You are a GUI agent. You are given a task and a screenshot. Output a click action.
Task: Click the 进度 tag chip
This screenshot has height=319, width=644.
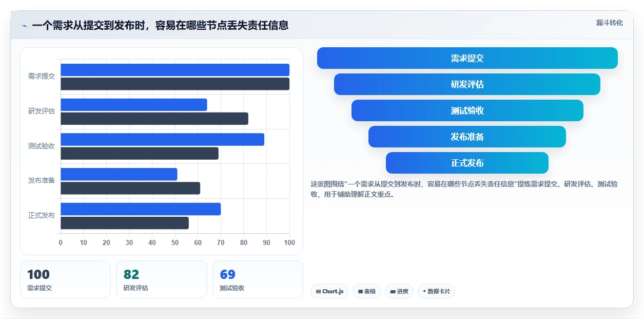399,291
